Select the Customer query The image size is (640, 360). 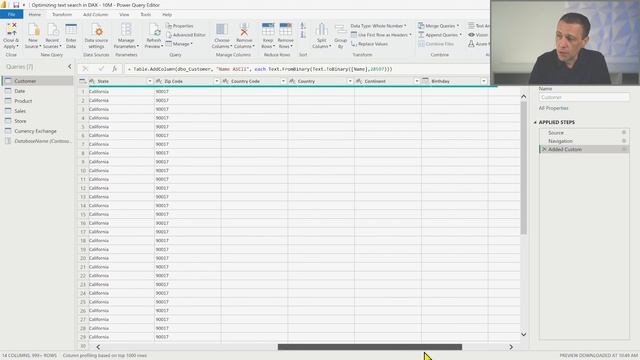[x=37, y=81]
